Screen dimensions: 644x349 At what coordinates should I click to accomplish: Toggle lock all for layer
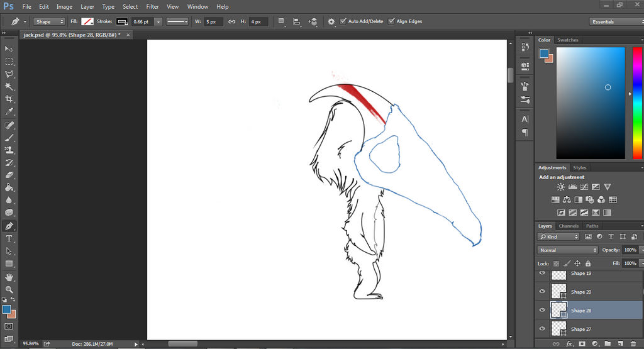[x=588, y=263]
